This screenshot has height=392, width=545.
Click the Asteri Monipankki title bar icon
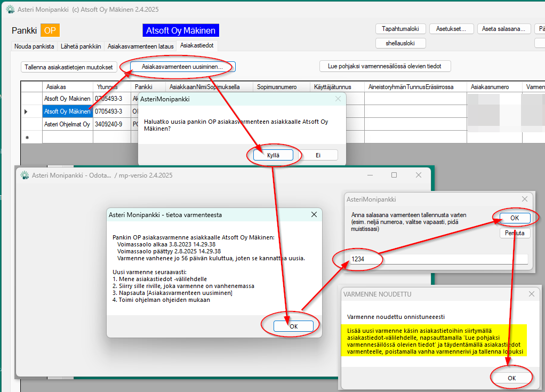tap(11, 10)
